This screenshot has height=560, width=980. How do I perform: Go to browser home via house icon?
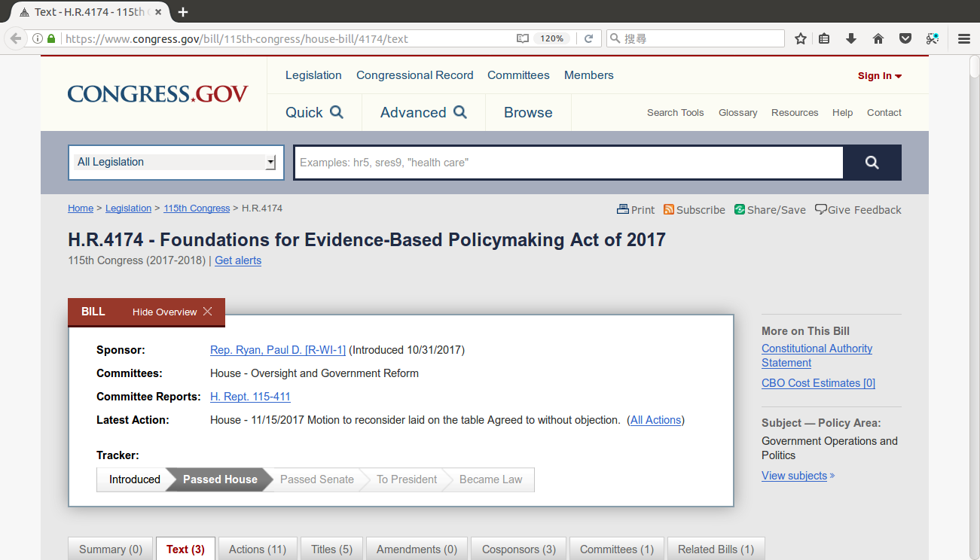[878, 38]
